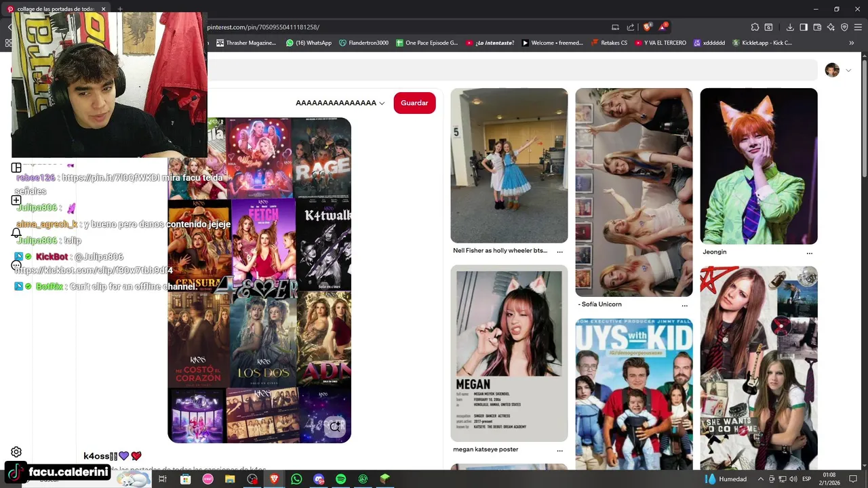Open Windows Task View on taskbar

pyautogui.click(x=163, y=479)
